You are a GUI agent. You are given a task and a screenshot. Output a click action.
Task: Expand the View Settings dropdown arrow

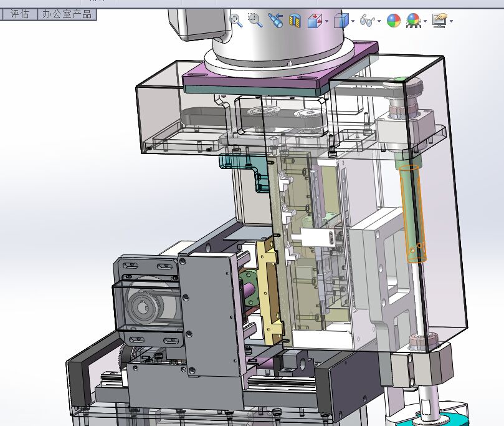[x=452, y=21]
